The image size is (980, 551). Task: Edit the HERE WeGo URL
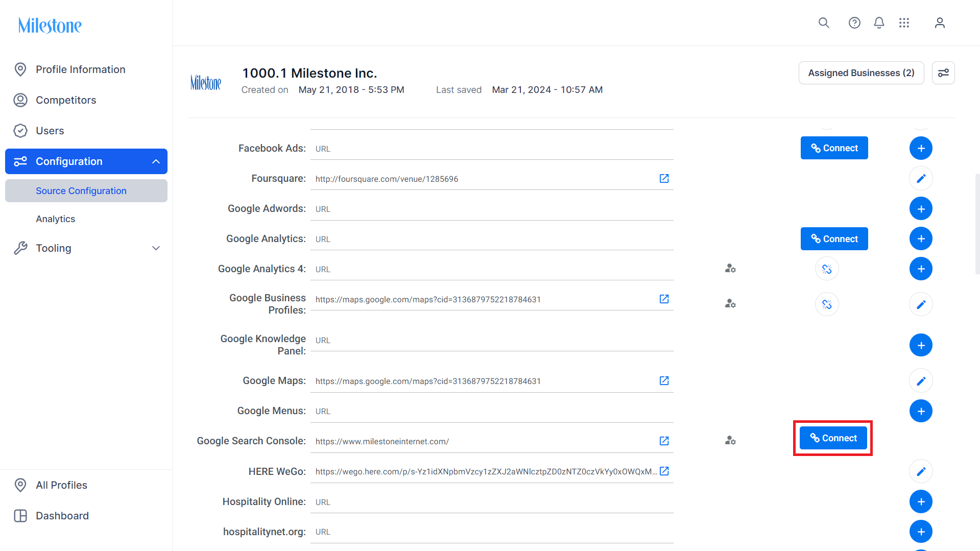[921, 472]
